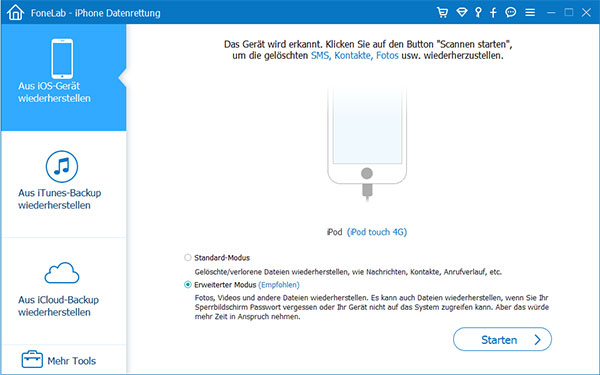This screenshot has width=600, height=375.
Task: Close the FoneLab window
Action: click(586, 13)
